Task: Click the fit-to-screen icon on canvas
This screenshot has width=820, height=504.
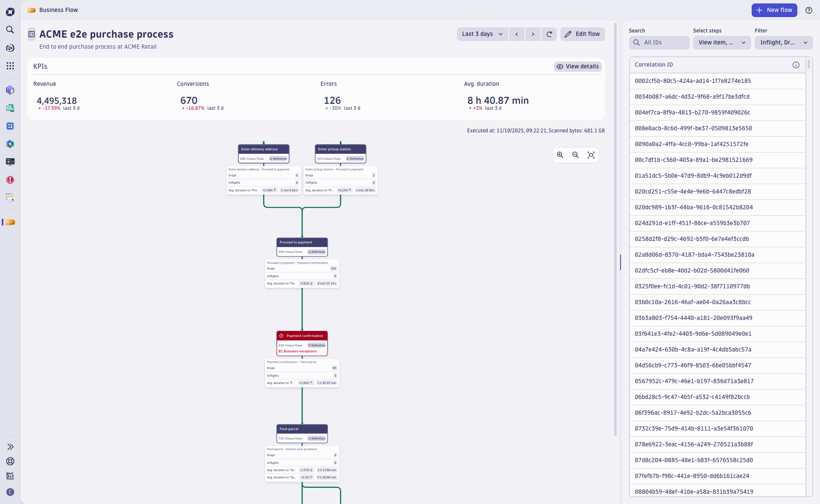Action: pos(591,155)
